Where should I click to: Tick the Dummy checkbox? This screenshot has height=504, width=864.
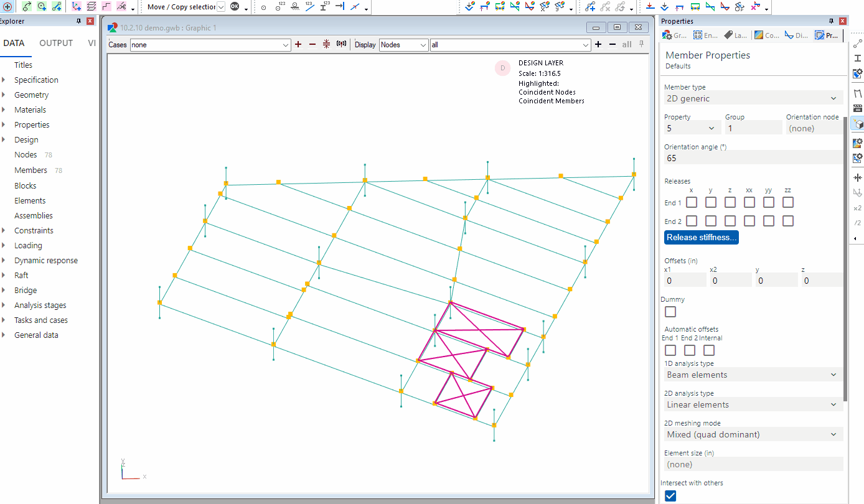click(x=670, y=312)
